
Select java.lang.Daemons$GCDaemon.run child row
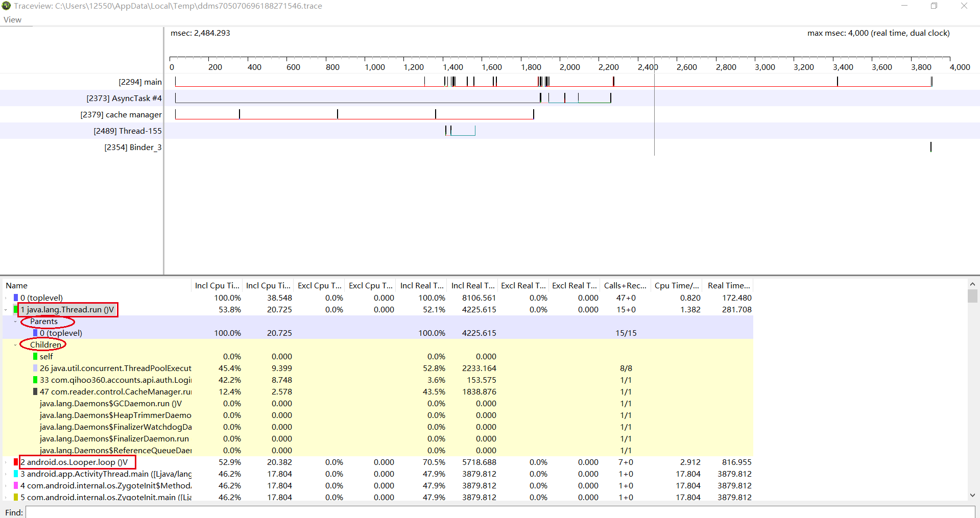coord(378,403)
